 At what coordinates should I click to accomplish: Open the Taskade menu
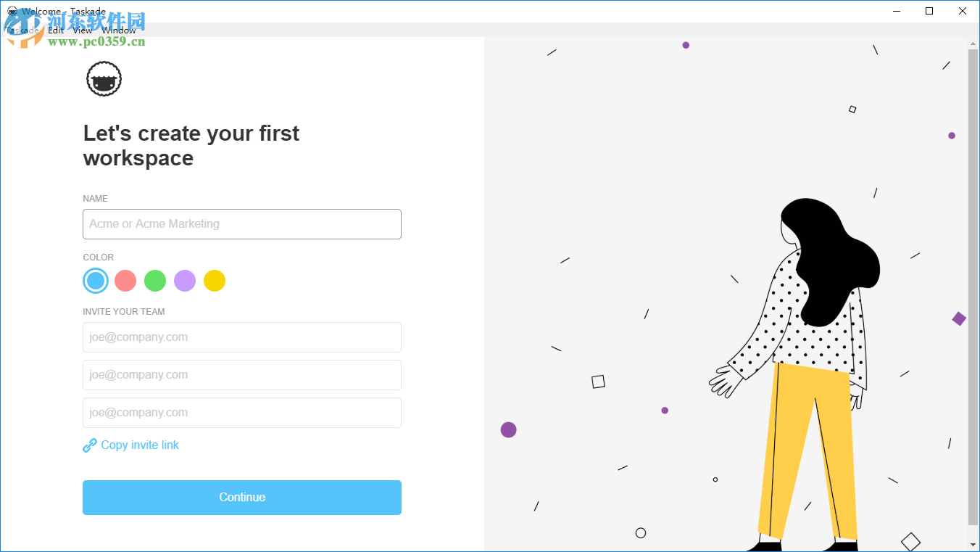click(22, 30)
